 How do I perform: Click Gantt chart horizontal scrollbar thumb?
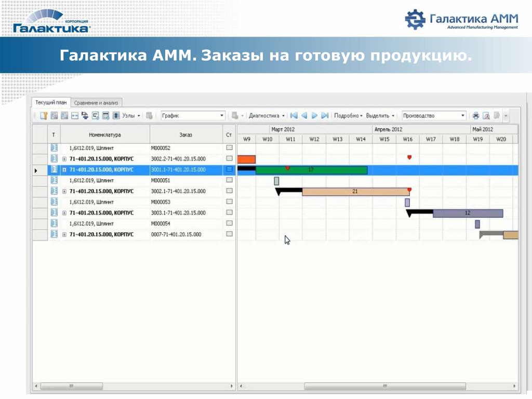click(x=385, y=386)
